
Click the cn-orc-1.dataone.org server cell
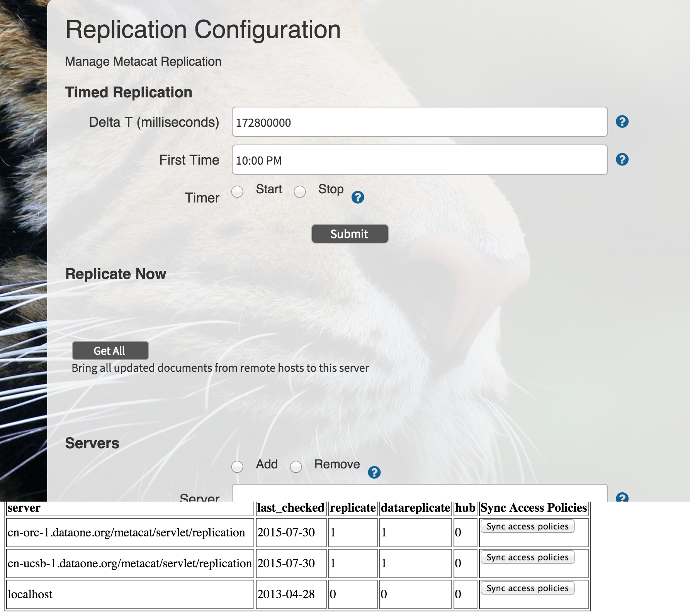126,533
